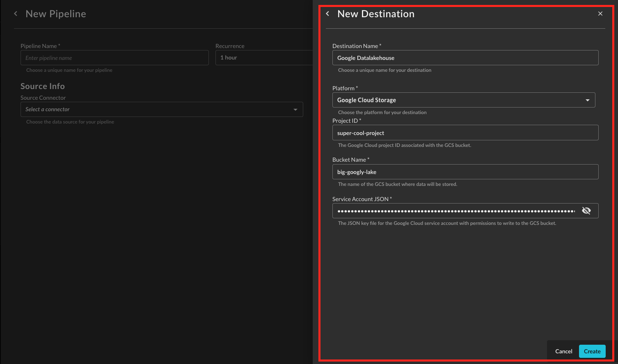Click the 'New Pipeline' heading
The height and width of the screenshot is (364, 618).
(56, 14)
